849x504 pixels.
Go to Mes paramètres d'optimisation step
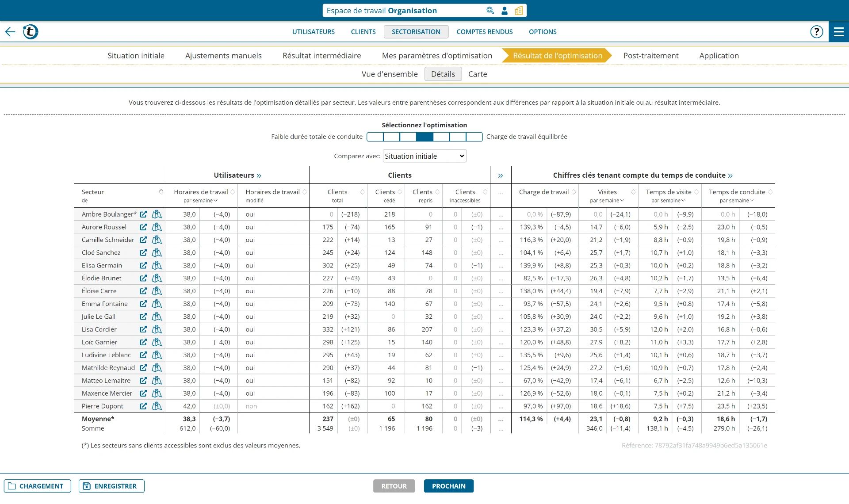[x=437, y=56]
